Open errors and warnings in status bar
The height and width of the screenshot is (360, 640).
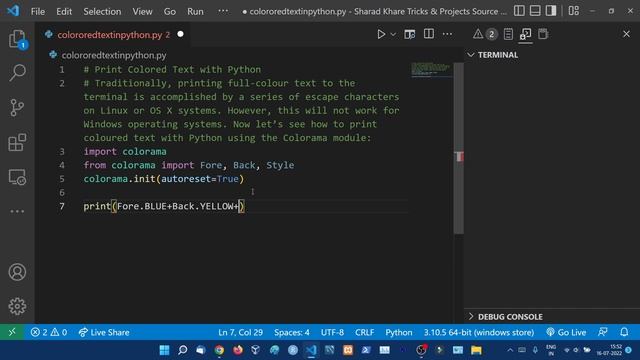[49, 332]
